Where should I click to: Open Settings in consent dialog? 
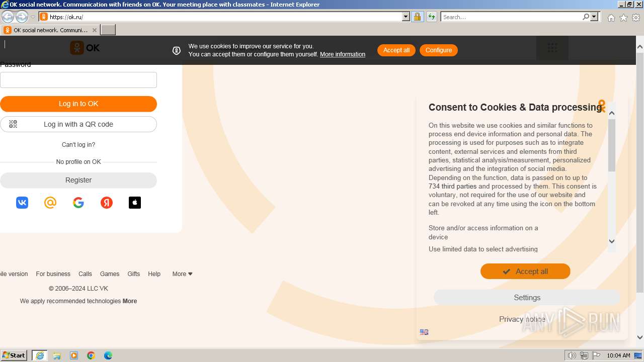coord(527,298)
